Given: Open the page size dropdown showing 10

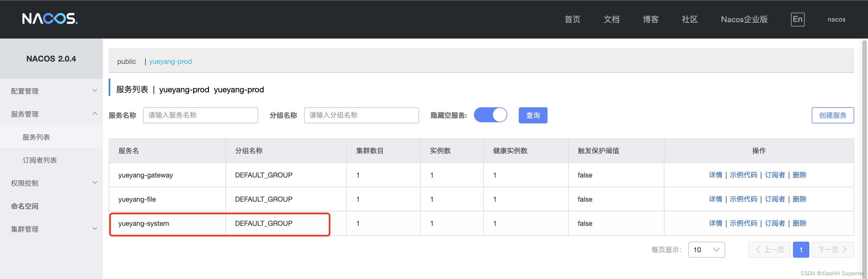Looking at the screenshot, I should tap(706, 250).
